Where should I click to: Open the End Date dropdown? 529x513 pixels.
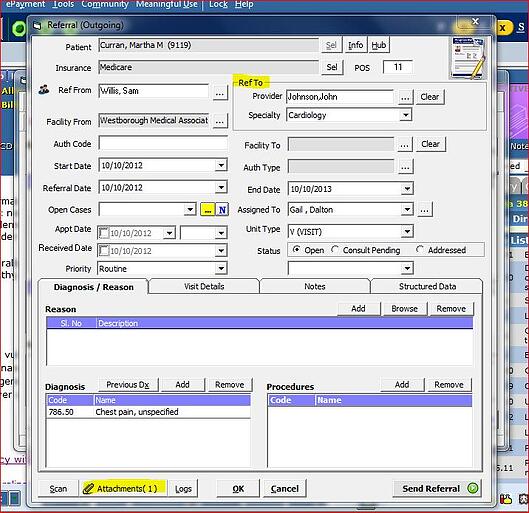[407, 189]
